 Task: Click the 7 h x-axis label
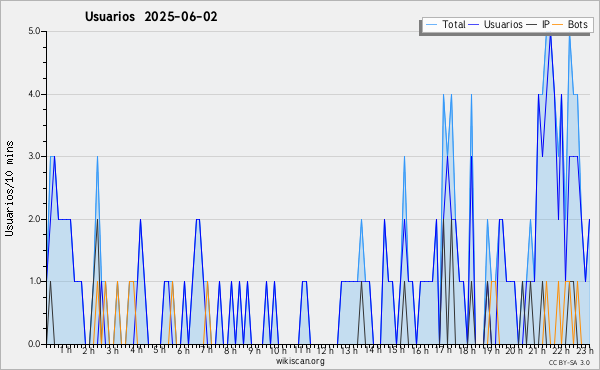(x=207, y=350)
